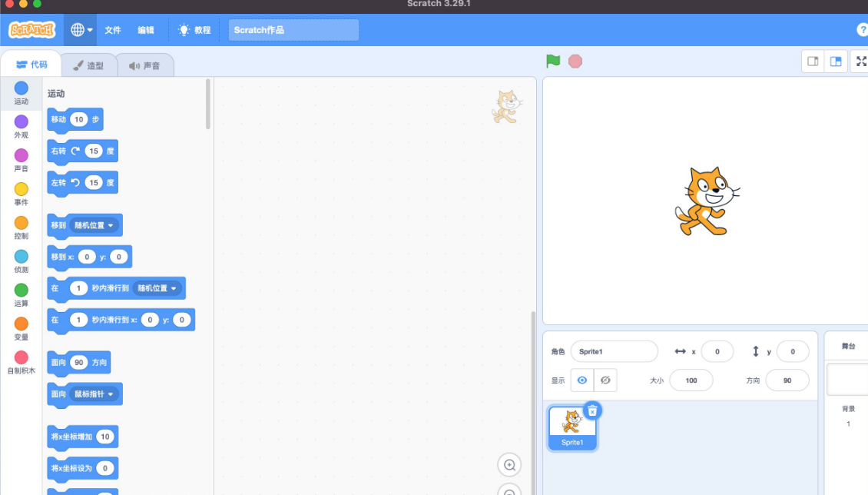Hide sprite with crossed-eye icon
This screenshot has height=495, width=868.
click(x=605, y=380)
